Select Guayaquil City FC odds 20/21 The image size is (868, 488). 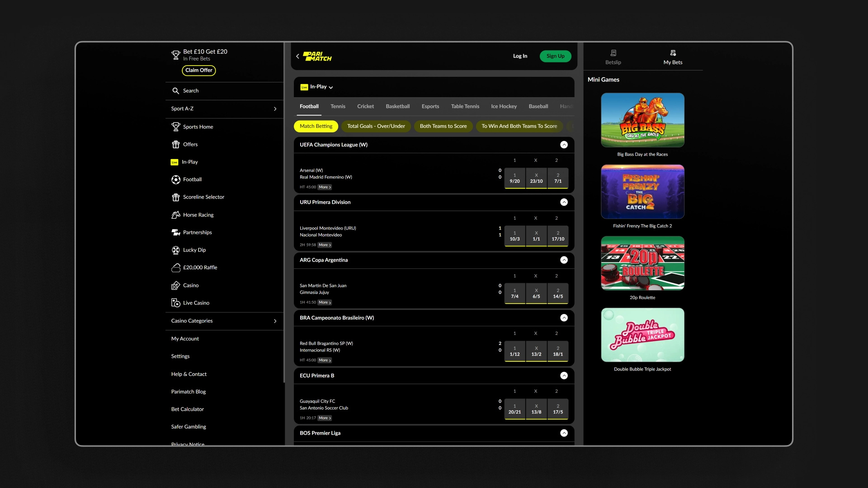coord(514,409)
